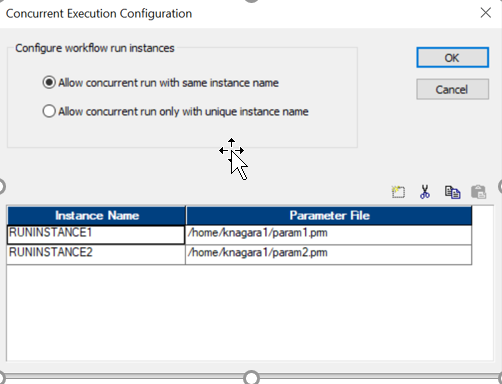The height and width of the screenshot is (384, 502).
Task: Close the Concurrent Execution Configuration dialog
Action: point(486,13)
